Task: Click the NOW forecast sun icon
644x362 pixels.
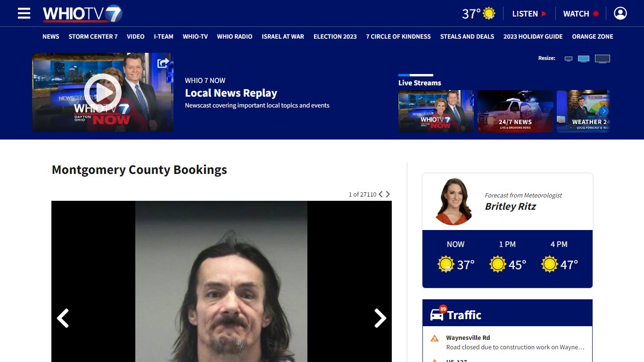Action: (446, 264)
